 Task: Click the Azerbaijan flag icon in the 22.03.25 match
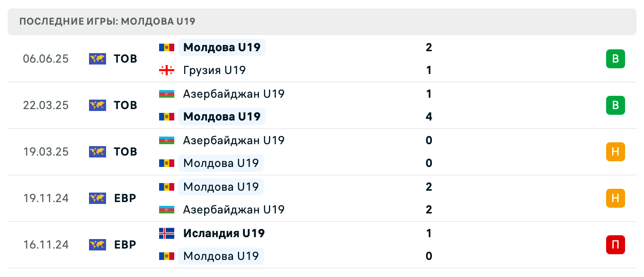click(x=167, y=94)
